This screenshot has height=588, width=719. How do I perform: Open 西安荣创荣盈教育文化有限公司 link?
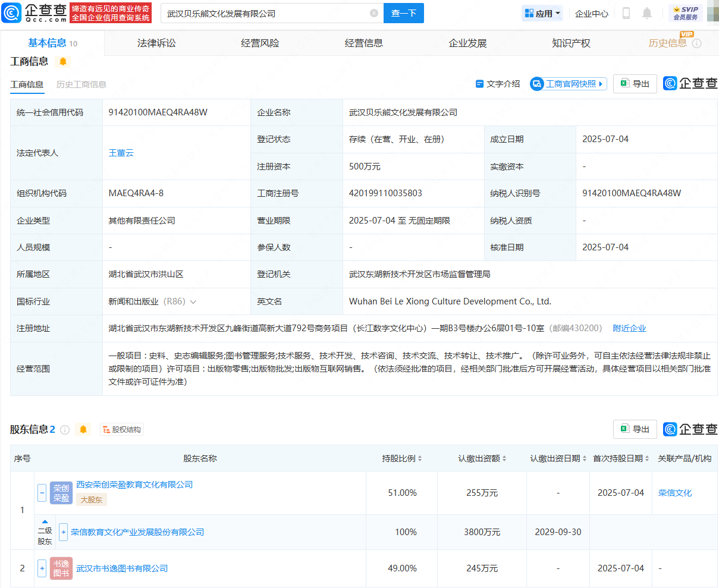[x=134, y=485]
